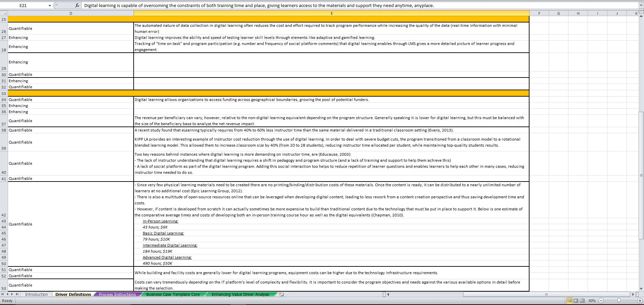Select row 50 header

pyautogui.click(x=4, y=264)
